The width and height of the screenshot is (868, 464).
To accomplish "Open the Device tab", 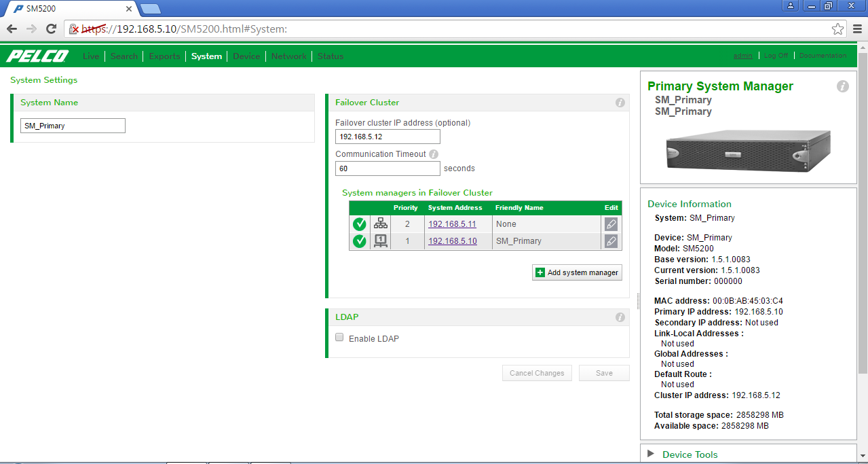I will click(x=246, y=56).
